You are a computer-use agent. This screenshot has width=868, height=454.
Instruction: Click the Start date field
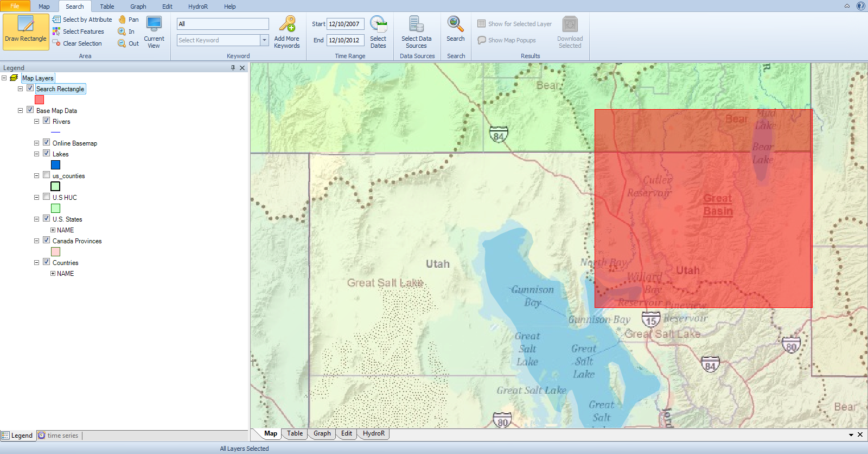pyautogui.click(x=345, y=24)
